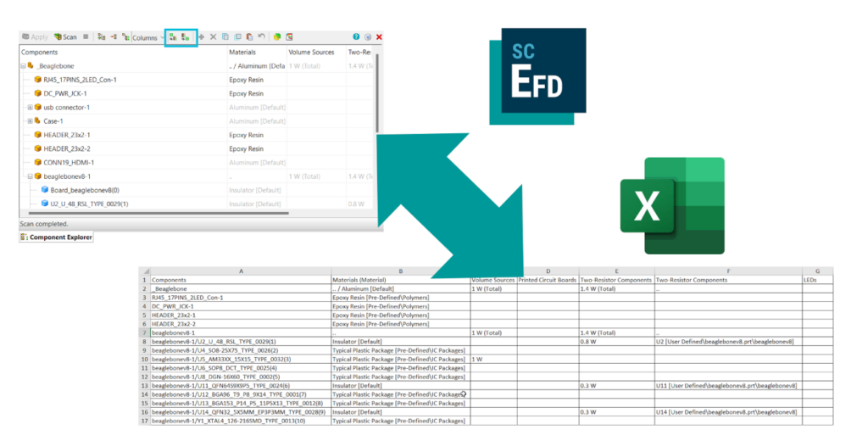Click the vertical scrollbar of the component list

pos(377,93)
